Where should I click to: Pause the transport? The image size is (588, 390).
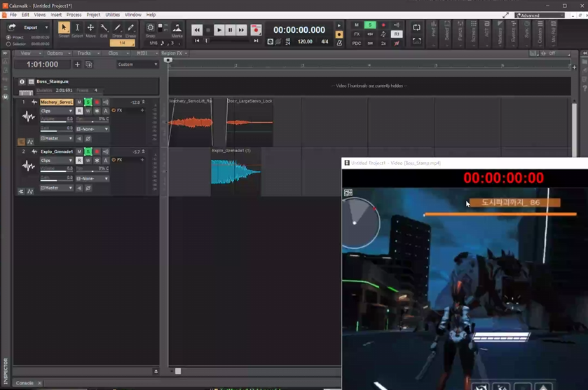pyautogui.click(x=230, y=30)
